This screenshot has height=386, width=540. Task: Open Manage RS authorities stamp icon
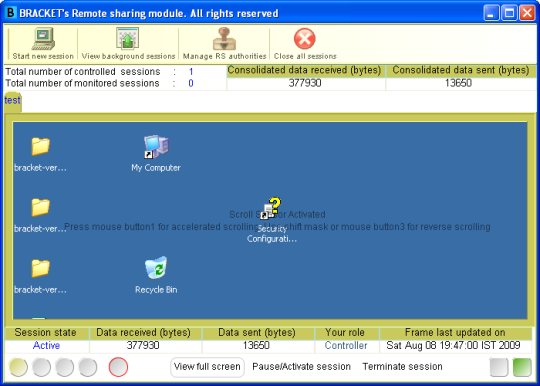coord(224,39)
